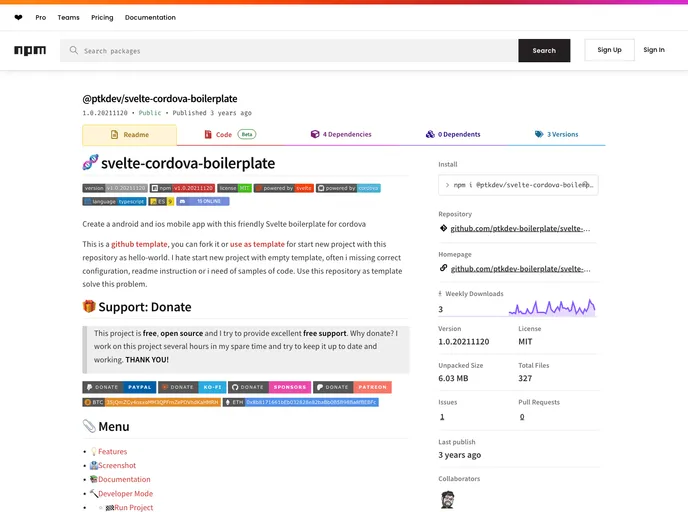Viewport: 688px width, 512px height.
Task: Click the language typescript badge
Action: pos(114,201)
